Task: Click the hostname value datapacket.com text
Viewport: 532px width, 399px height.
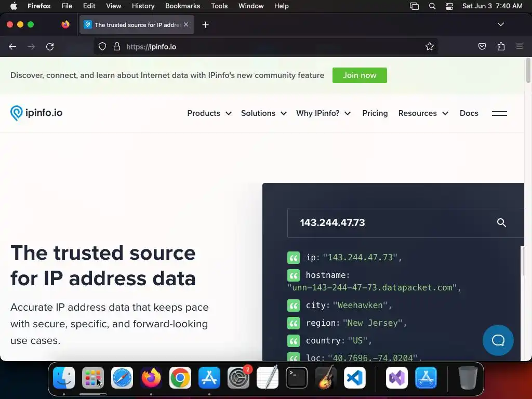Action: pyautogui.click(x=374, y=288)
